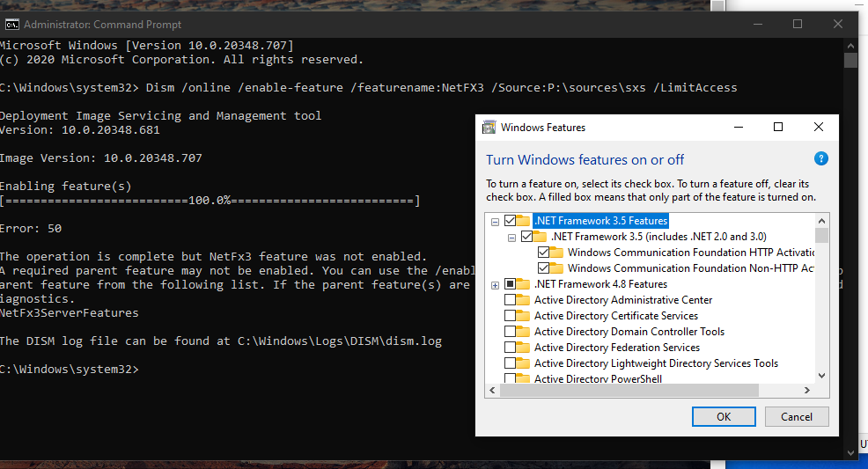This screenshot has width=868, height=469.
Task: Click the Command Prompt title bar icon
Action: point(11,25)
